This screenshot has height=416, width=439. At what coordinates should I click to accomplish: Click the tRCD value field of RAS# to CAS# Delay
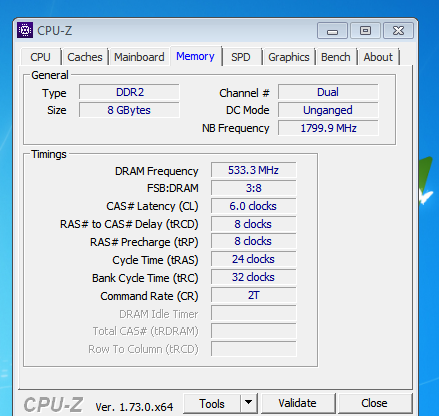pyautogui.click(x=253, y=224)
